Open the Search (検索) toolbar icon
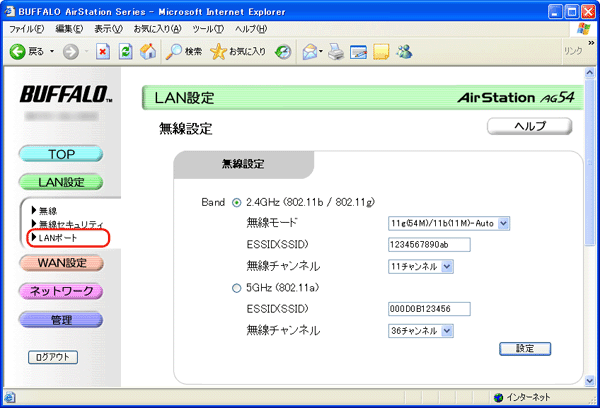Image resolution: width=600 pixels, height=408 pixels. (x=174, y=51)
